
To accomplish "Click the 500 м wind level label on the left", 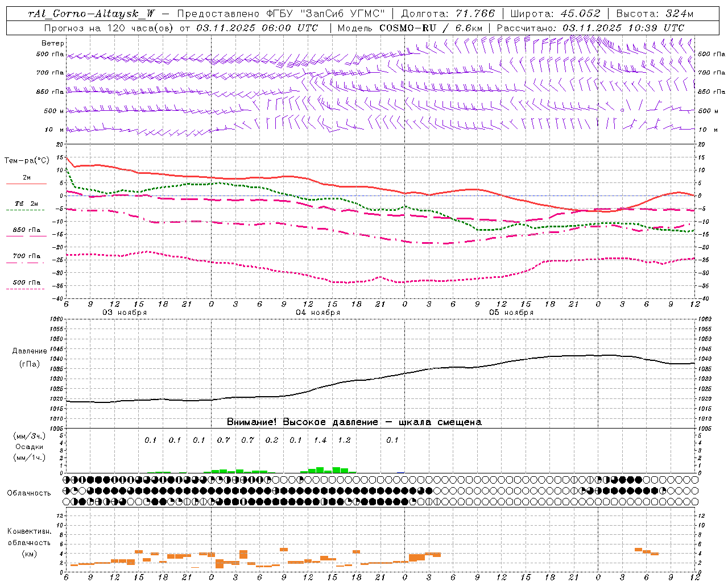I will pyautogui.click(x=54, y=111).
